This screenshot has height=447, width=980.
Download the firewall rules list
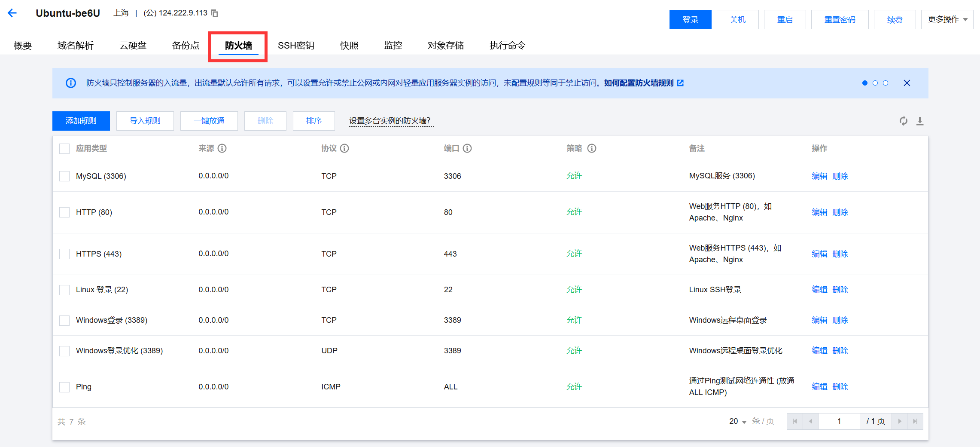coord(920,121)
